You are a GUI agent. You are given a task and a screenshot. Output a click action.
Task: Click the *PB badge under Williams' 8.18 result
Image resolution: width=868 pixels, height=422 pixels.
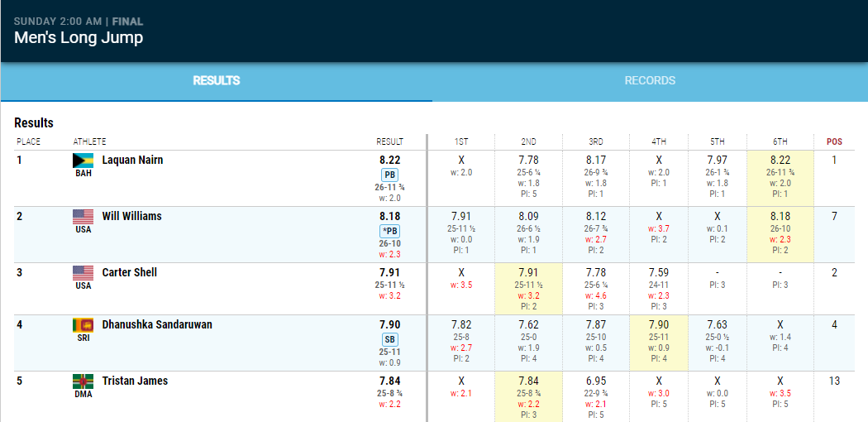click(x=389, y=231)
